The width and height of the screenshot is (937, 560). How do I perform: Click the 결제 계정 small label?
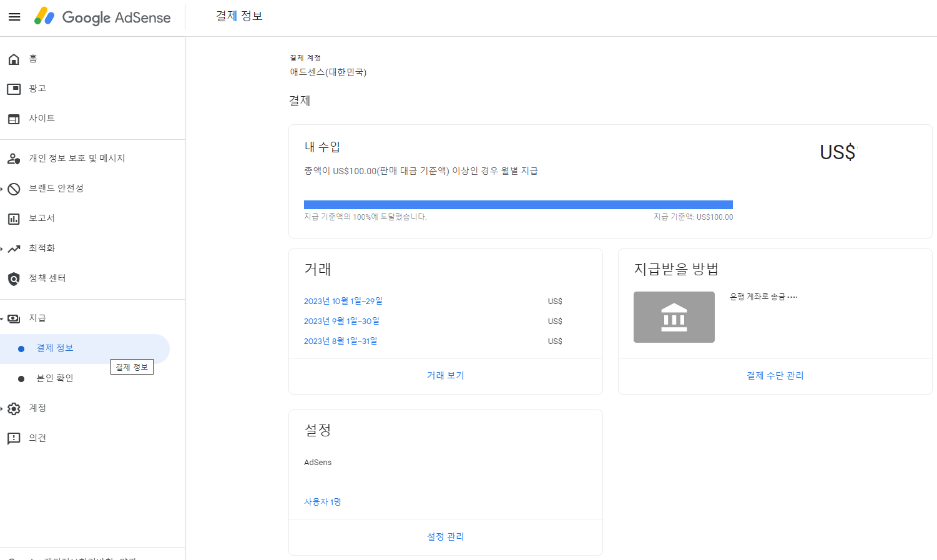pyautogui.click(x=305, y=58)
